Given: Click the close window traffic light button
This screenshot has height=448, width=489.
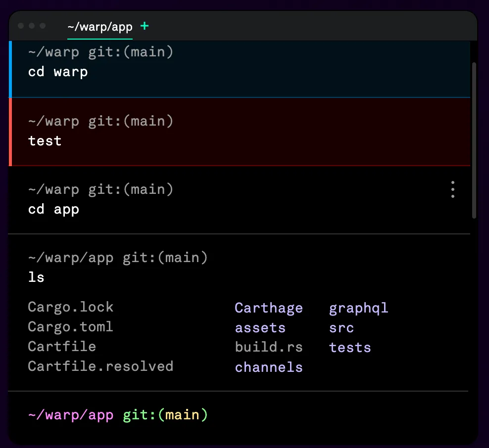Looking at the screenshot, I should coord(21,26).
